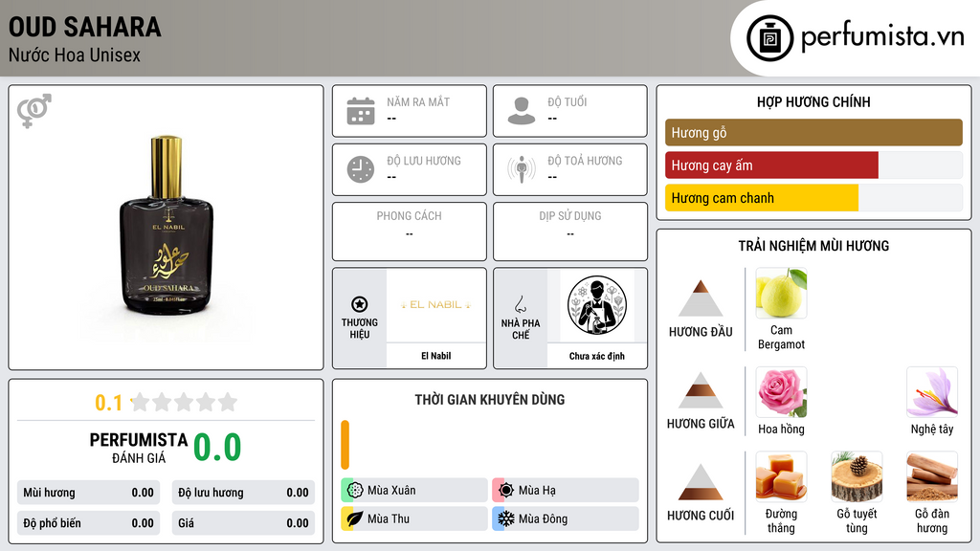Open the Hoa hồng rose note image
980x551 pixels.
click(x=781, y=392)
